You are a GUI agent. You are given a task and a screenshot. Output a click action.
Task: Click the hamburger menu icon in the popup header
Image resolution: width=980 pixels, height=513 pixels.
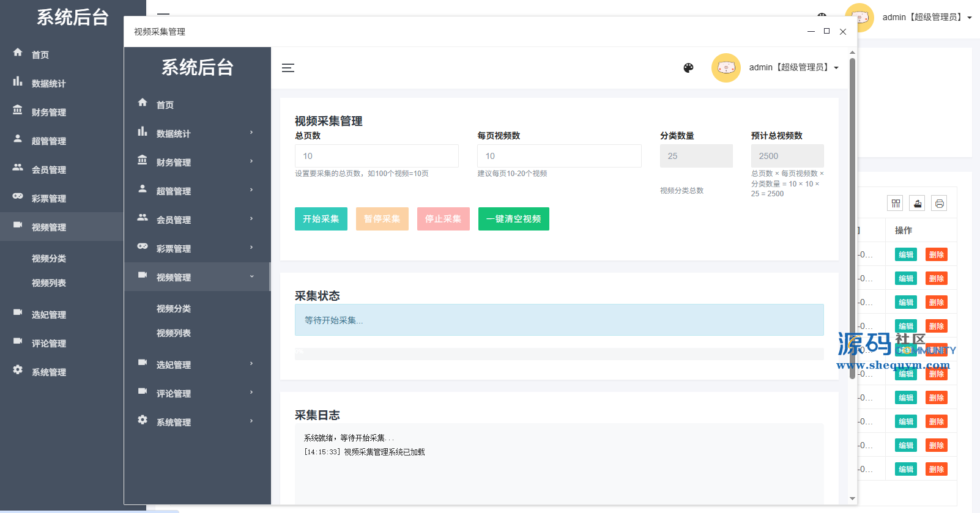point(288,68)
